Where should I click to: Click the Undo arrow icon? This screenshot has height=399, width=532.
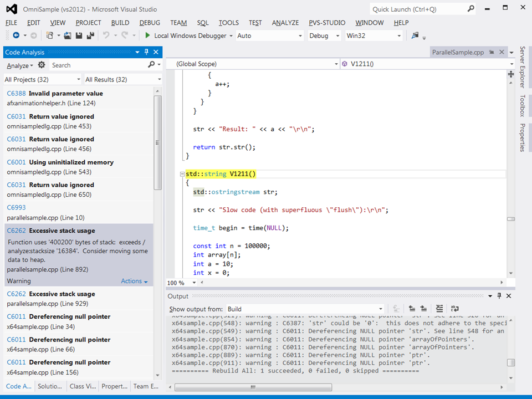pos(106,35)
